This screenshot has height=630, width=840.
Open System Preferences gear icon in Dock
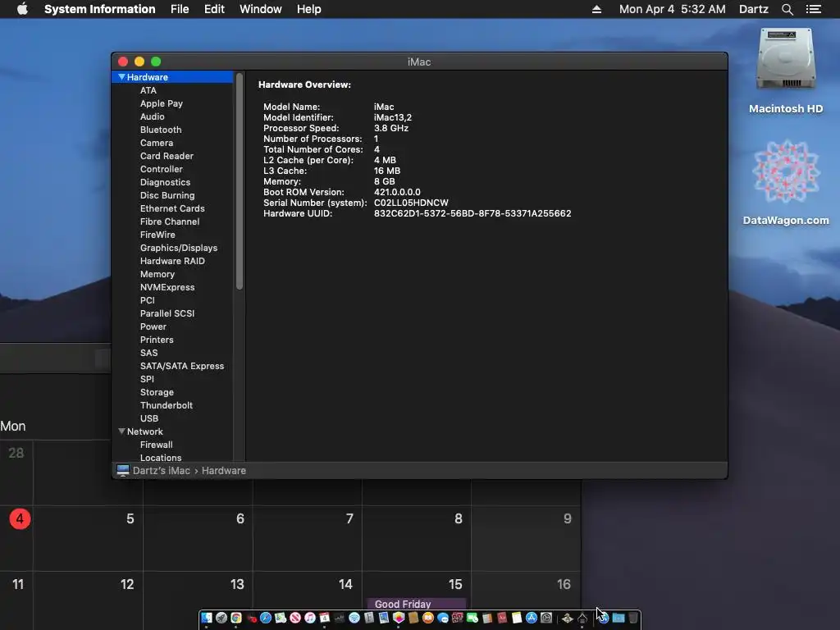(546, 618)
